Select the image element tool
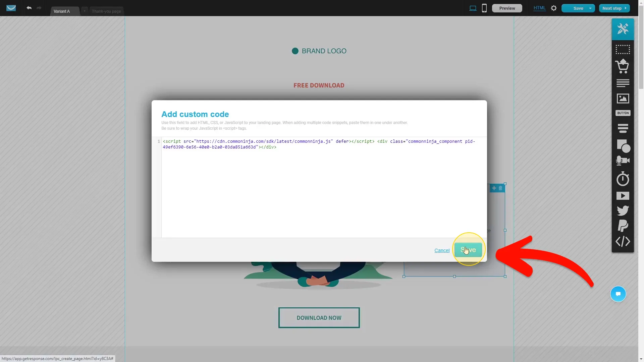 point(623,99)
